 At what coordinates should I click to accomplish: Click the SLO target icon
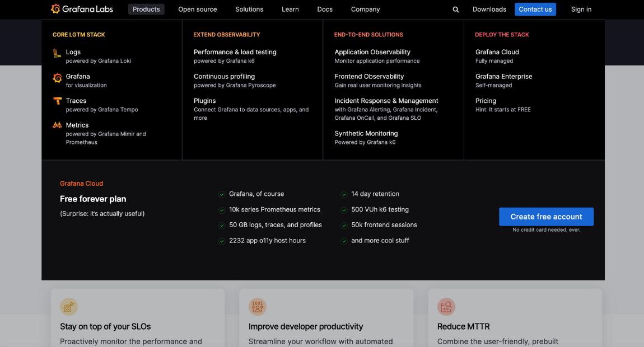click(x=69, y=307)
